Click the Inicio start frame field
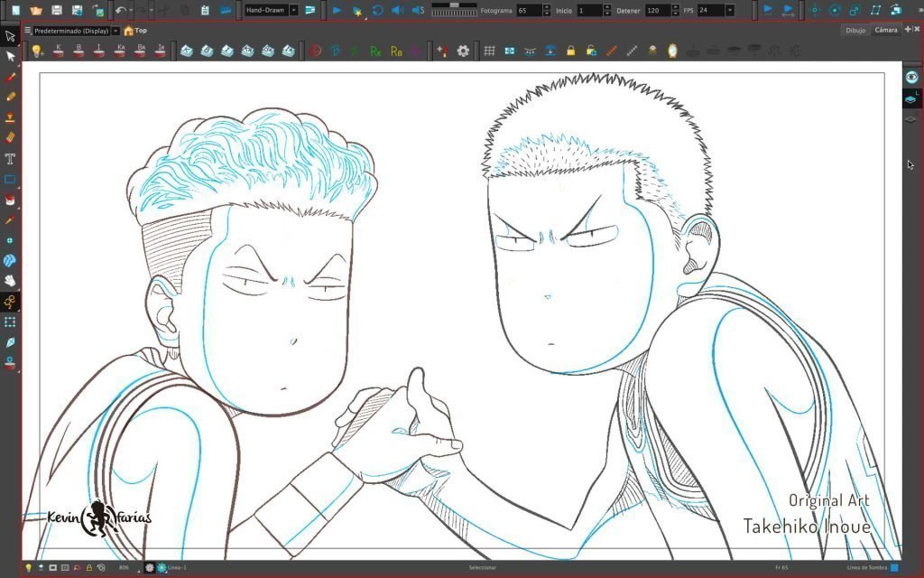 pyautogui.click(x=589, y=11)
